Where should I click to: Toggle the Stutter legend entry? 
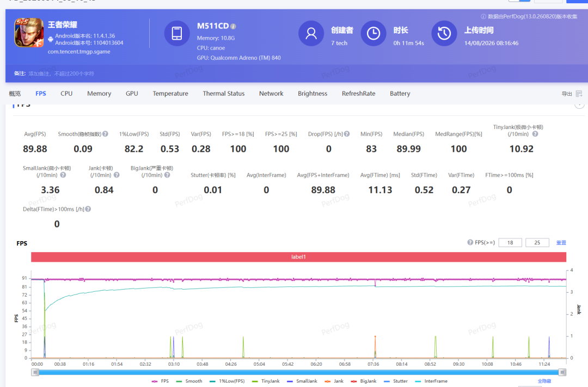pos(396,381)
